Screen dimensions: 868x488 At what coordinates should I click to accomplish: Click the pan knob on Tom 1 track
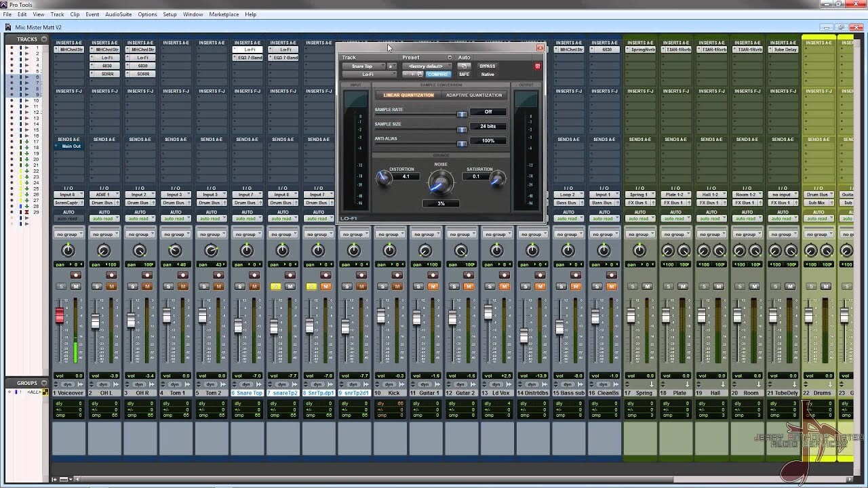click(175, 251)
